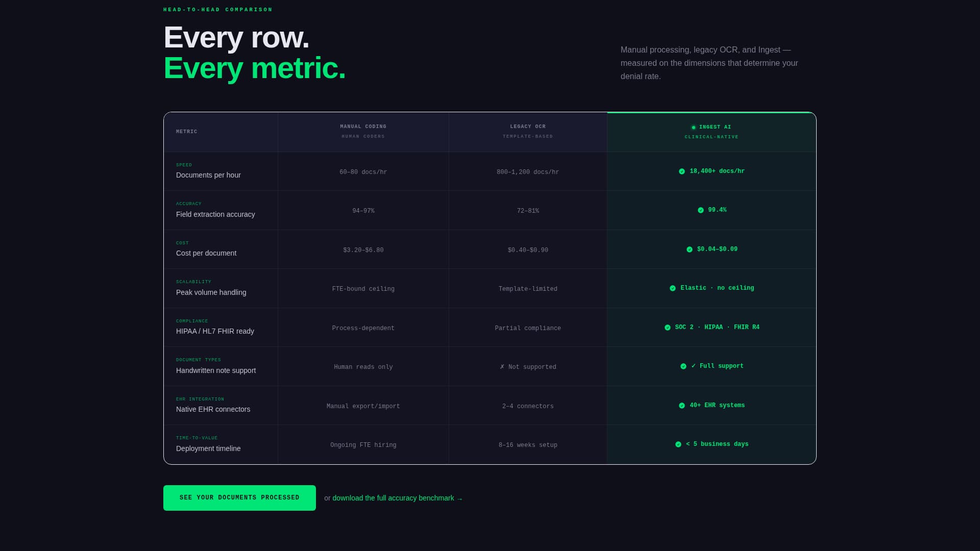Click the 40+ EHR systems value

717,406
